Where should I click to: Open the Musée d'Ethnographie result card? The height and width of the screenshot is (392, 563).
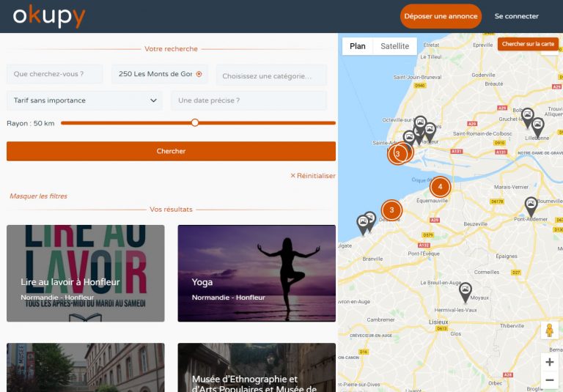point(257,368)
